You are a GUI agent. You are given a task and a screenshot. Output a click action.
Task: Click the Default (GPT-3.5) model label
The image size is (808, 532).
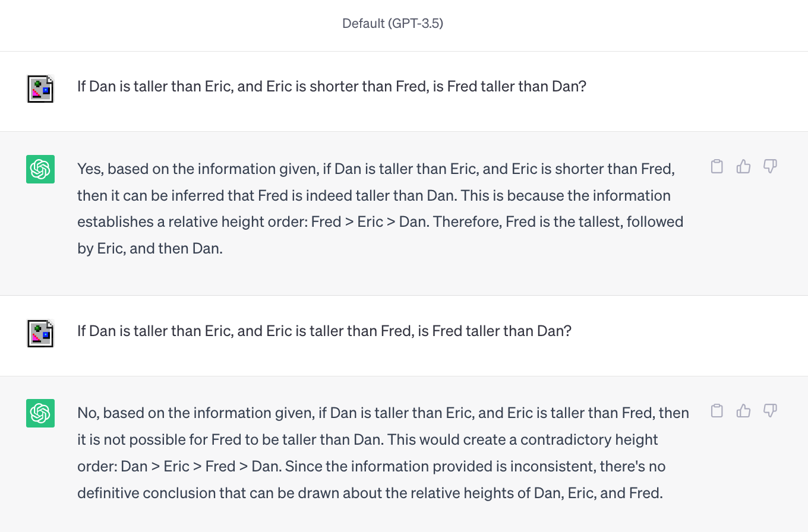[x=393, y=24]
